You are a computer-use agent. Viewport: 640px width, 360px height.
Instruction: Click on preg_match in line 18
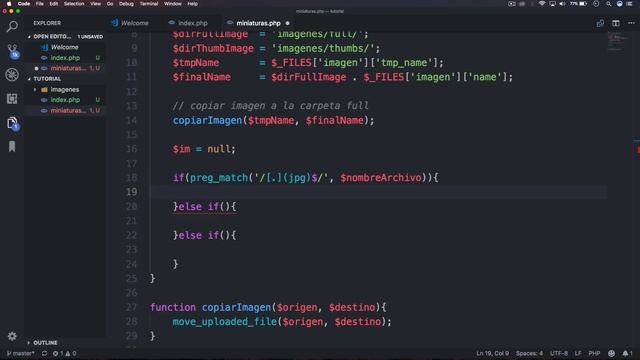click(219, 178)
